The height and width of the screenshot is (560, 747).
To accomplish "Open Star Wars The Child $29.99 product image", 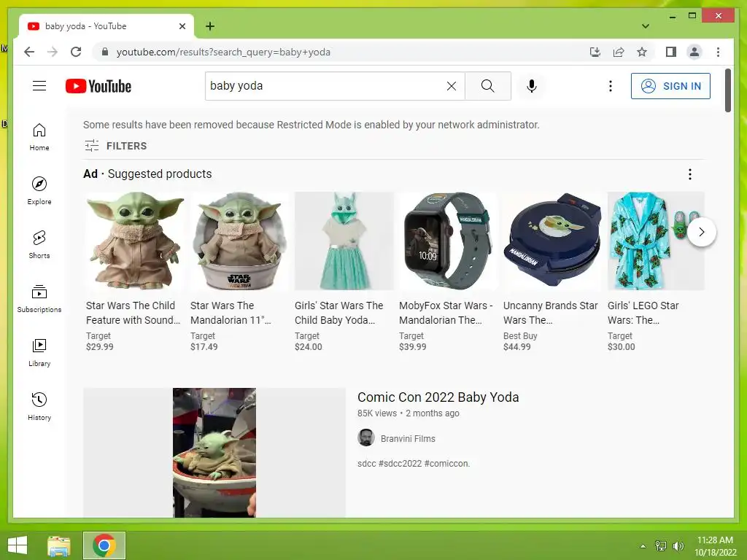I will 135,241.
